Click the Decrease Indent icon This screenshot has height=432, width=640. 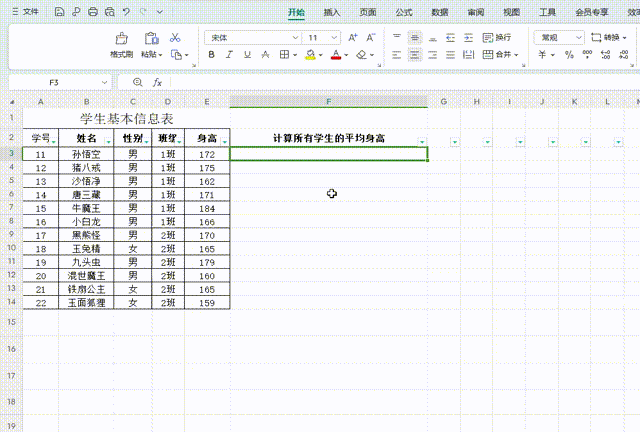[x=451, y=38]
